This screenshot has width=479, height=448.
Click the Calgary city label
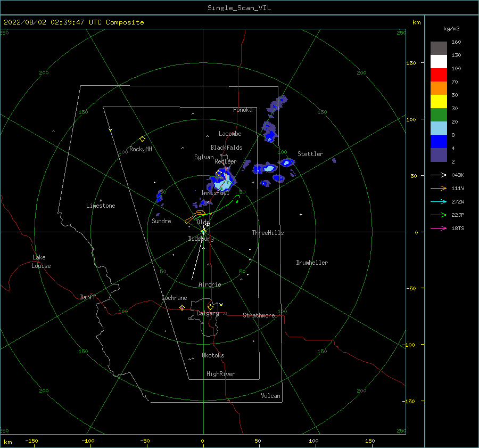click(208, 313)
